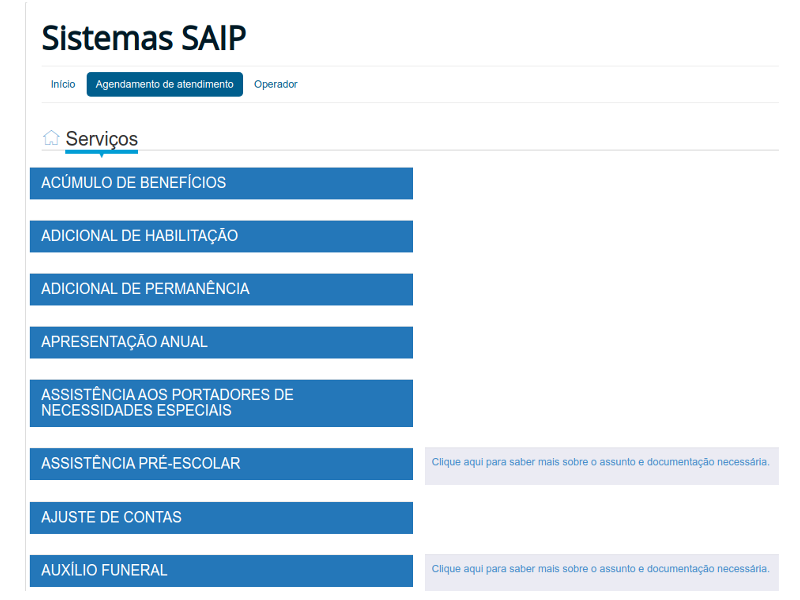Image resolution: width=800 pixels, height=600 pixels.
Task: Open the Apresentação Anual service
Action: click(x=221, y=342)
